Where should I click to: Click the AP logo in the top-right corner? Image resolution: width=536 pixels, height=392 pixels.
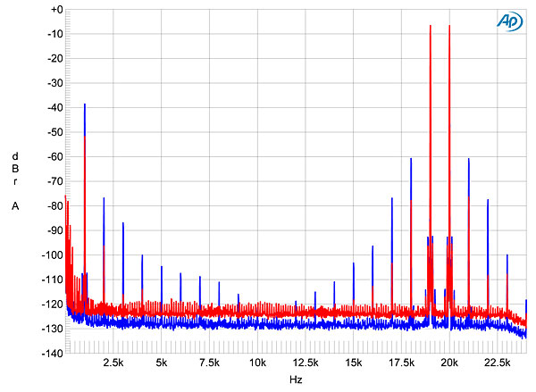pos(510,21)
